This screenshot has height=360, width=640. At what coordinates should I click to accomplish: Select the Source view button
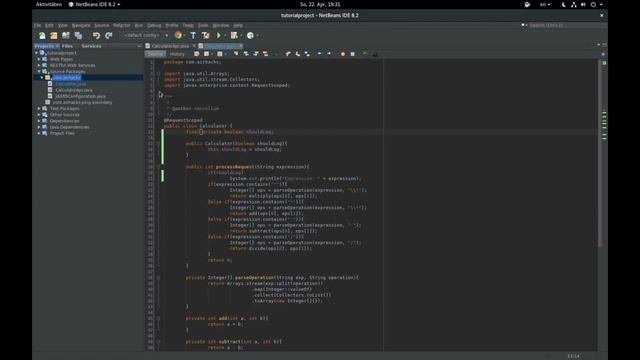[x=155, y=54]
